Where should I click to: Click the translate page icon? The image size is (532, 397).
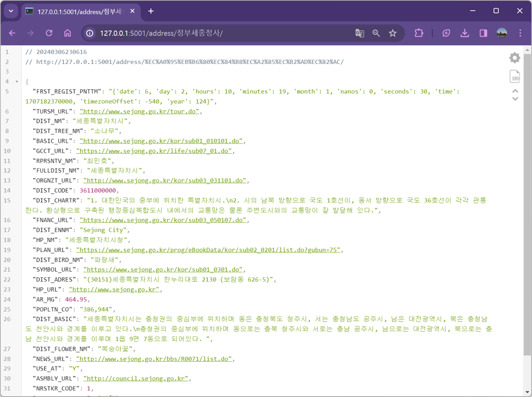click(x=360, y=33)
